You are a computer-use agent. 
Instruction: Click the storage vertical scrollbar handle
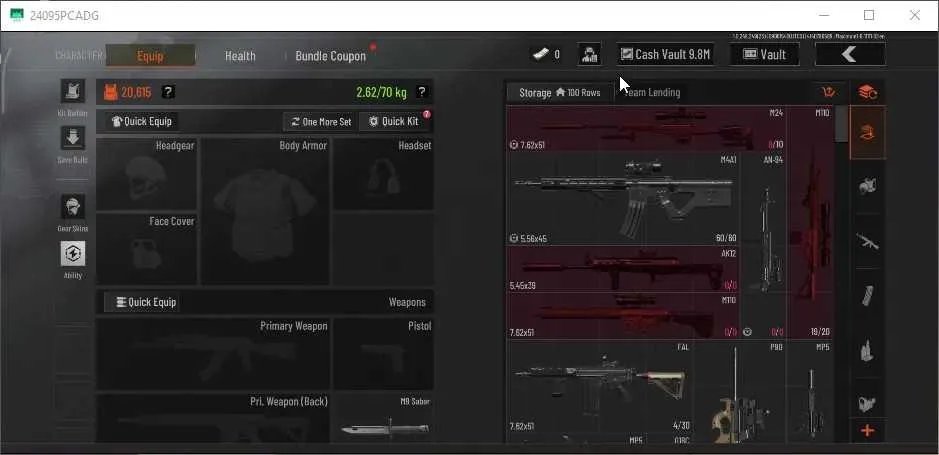(x=842, y=125)
